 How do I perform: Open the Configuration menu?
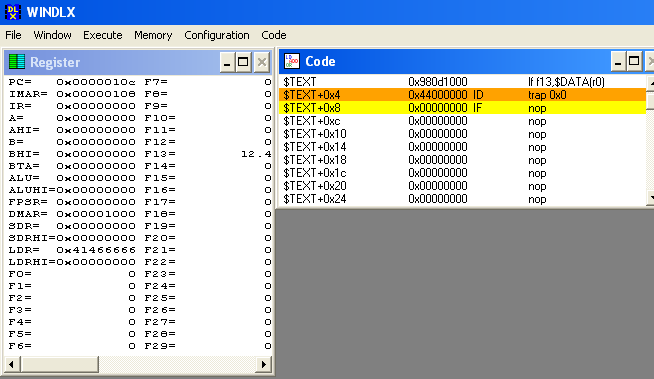pyautogui.click(x=217, y=35)
